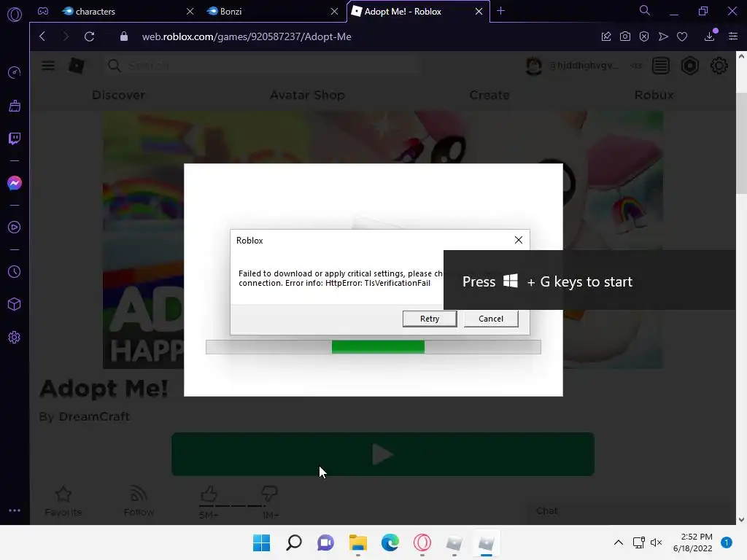Close the Roblox error dialog with X
The image size is (747, 560).
click(x=519, y=240)
